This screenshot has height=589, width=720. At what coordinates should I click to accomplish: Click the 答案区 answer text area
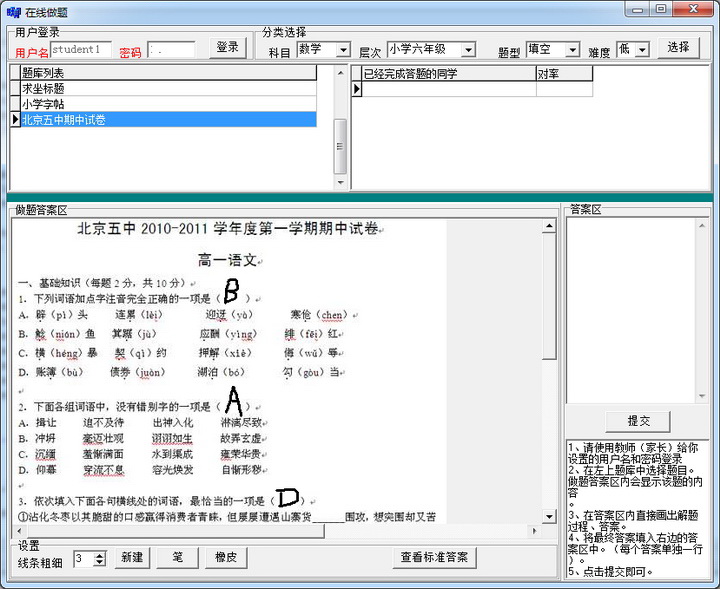tap(631, 310)
